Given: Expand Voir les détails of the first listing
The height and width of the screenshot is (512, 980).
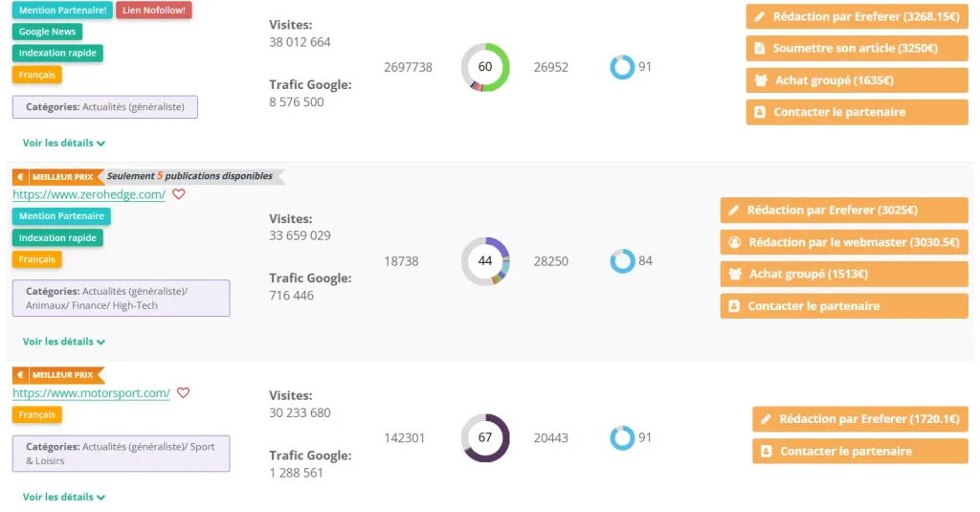Looking at the screenshot, I should (x=63, y=144).
